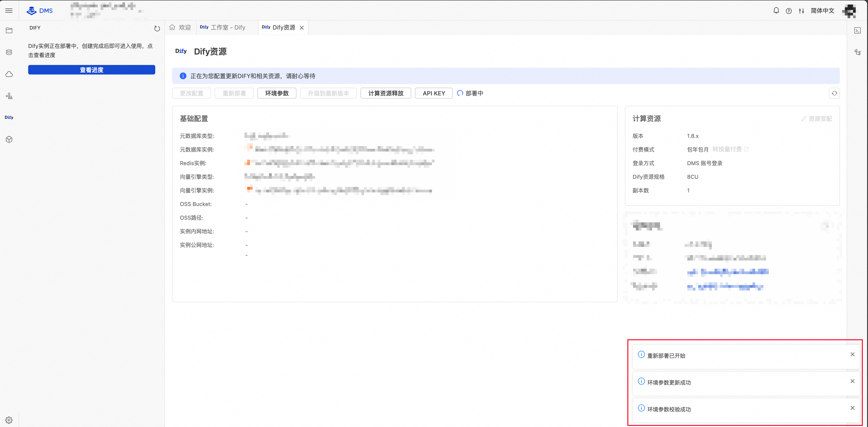Image resolution: width=868 pixels, height=427 pixels.
Task: Open the notification bell
Action: click(x=776, y=11)
